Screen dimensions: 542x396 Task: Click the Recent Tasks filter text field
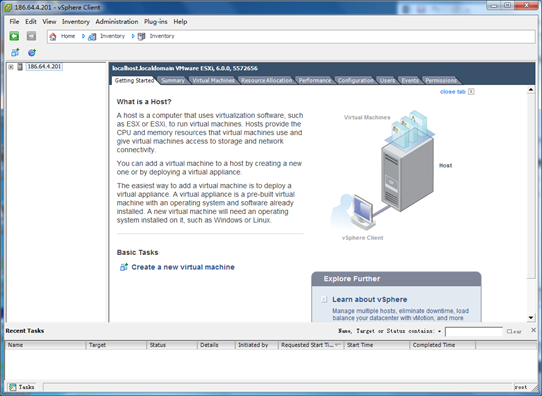point(474,332)
